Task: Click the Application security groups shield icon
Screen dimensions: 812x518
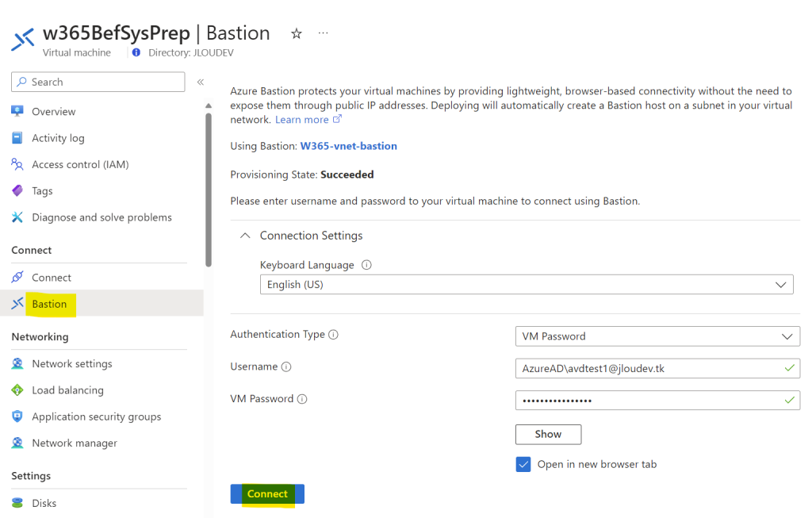Action: click(17, 416)
